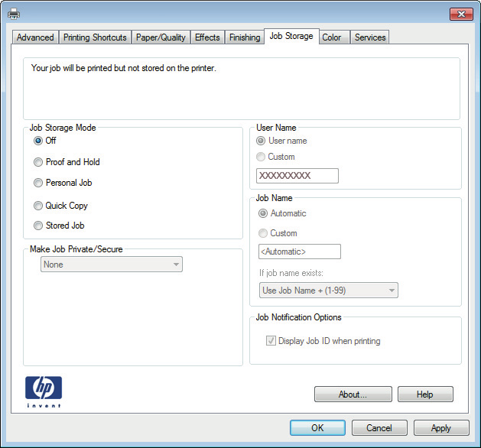Open the Services tab
The height and width of the screenshot is (448, 481).
point(370,37)
